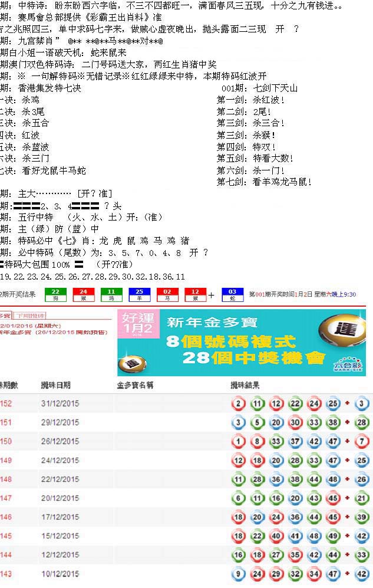The height and width of the screenshot is (588, 373).
Task: Click the 第001期开奖时间1月2日 draw-time text
Action: [x=303, y=294]
